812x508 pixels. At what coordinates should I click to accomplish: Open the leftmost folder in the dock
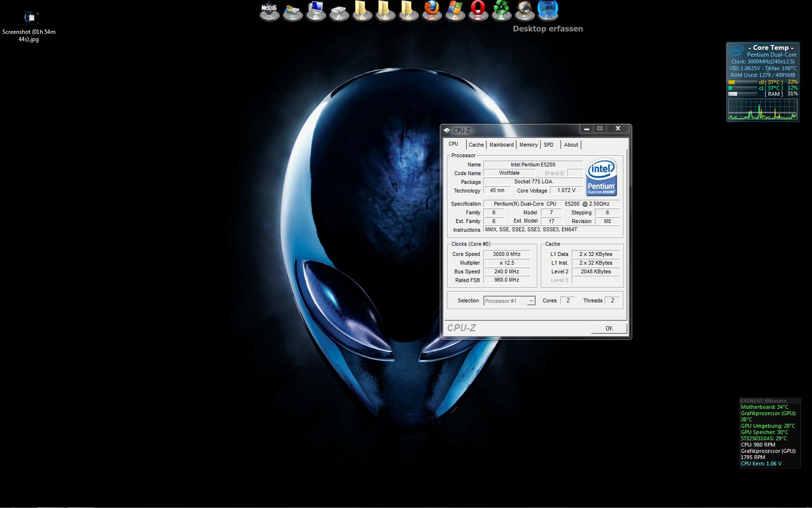pos(362,10)
